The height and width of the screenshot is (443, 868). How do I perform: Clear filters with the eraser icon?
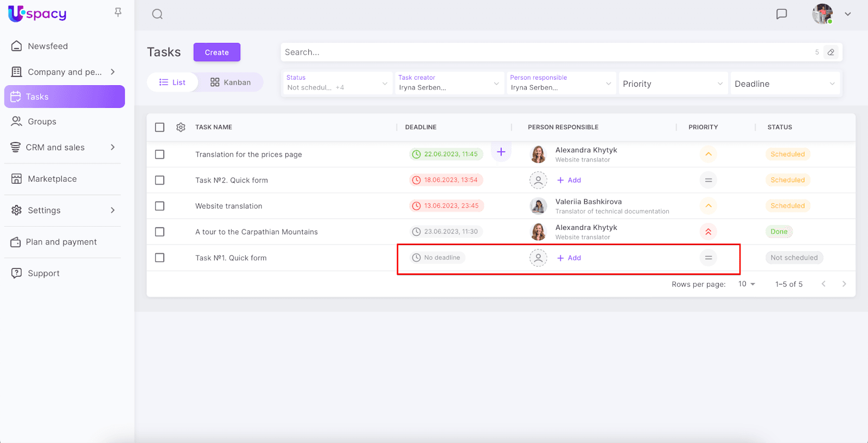click(x=831, y=53)
